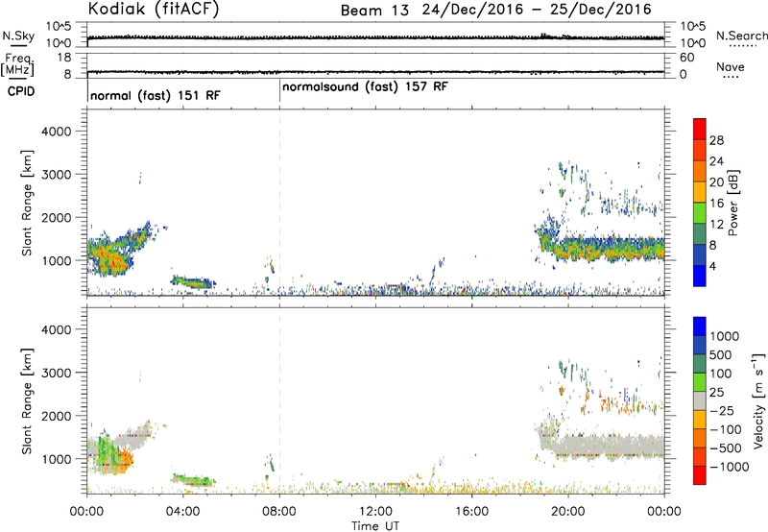Click the orange velocity patch near 01:30 at 1000 km
768x532 pixels.
click(x=124, y=461)
